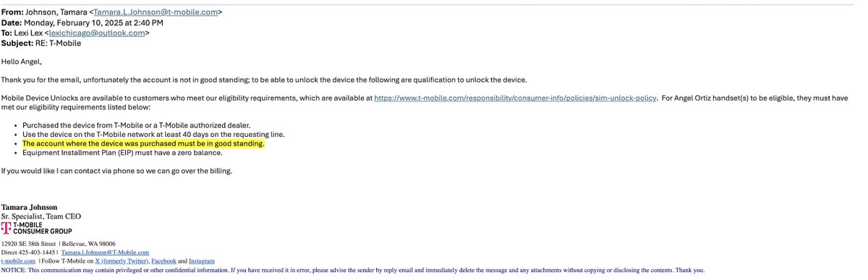Click the Purchased the device bullet item
Screen dimensions: 868x280
tap(136, 125)
